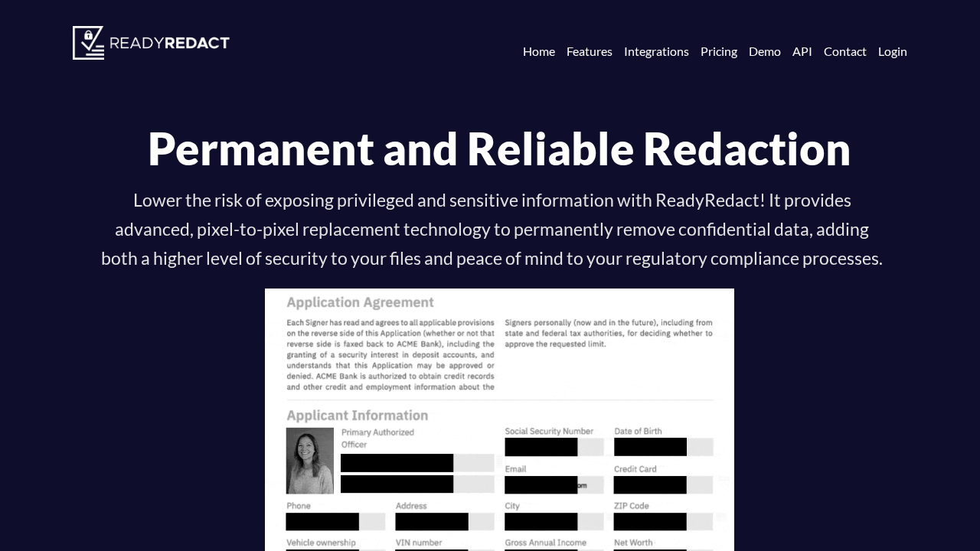Click the applicant's photo thumbnail

click(309, 460)
